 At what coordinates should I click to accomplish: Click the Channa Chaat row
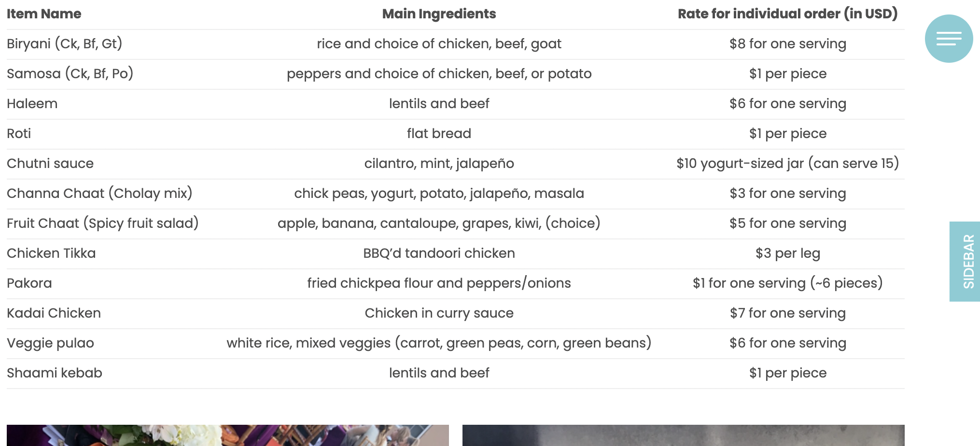coord(99,193)
